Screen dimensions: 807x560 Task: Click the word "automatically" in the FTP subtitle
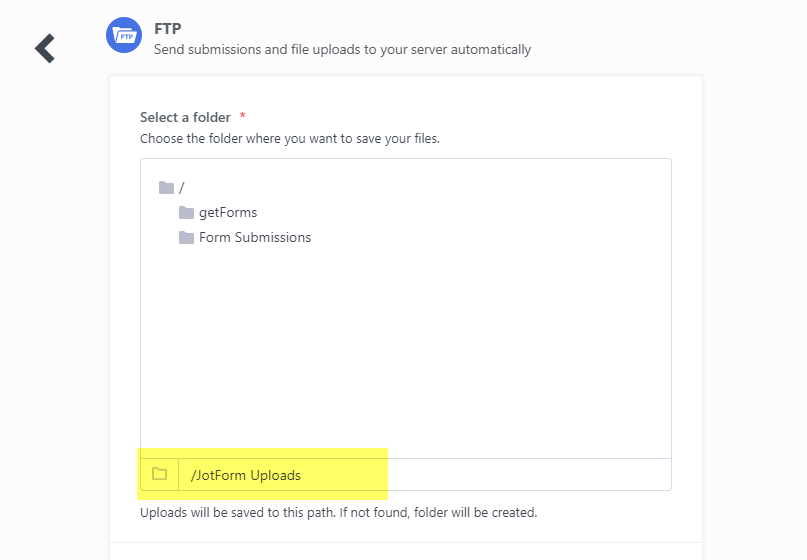tap(491, 49)
